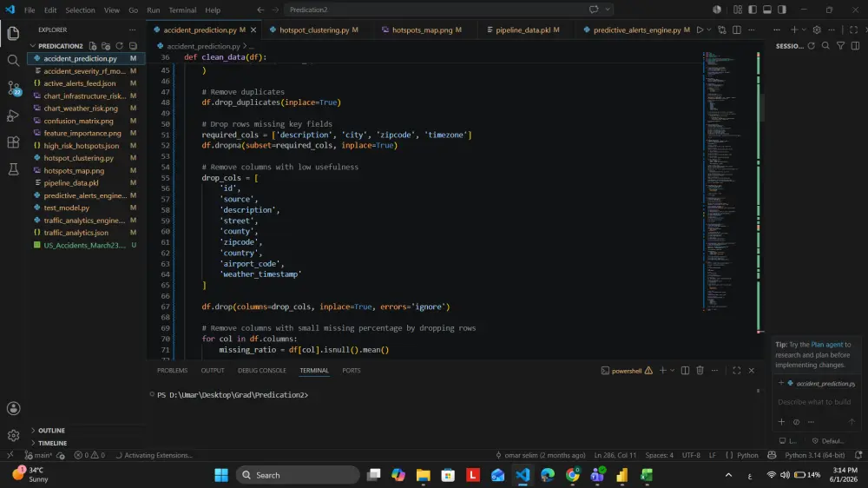Open explorer views and more actions
Screen dimensions: 868x488
tap(132, 30)
